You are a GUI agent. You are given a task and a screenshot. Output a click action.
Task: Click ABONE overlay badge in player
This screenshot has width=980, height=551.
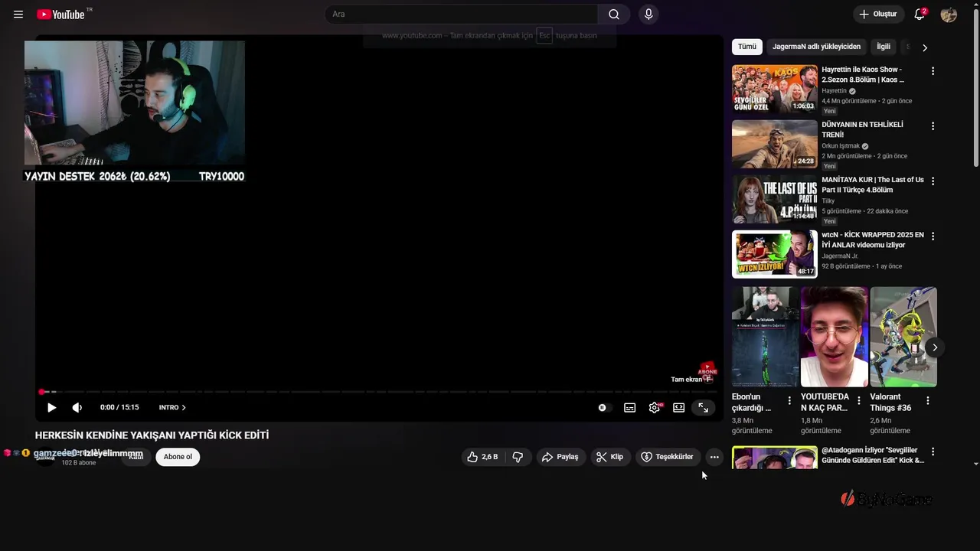[x=707, y=371]
